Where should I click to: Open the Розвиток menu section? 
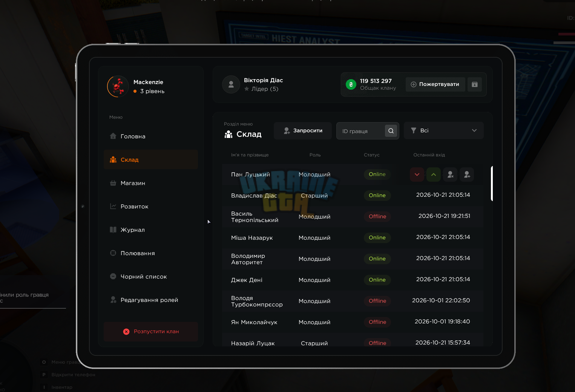tap(151, 207)
